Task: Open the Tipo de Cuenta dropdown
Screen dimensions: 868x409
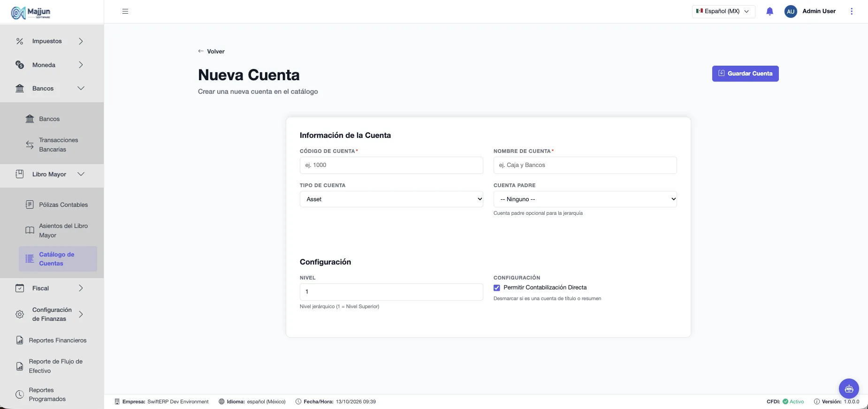Action: coord(391,199)
